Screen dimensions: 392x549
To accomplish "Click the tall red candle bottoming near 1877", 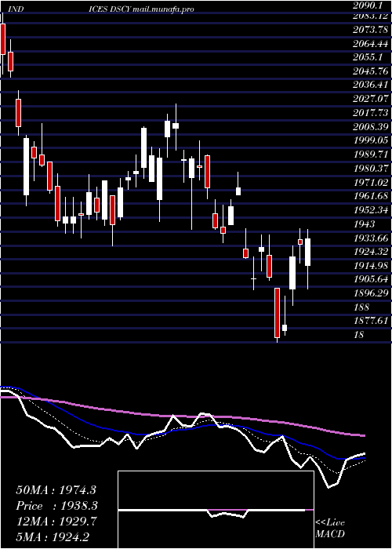I will tap(278, 313).
